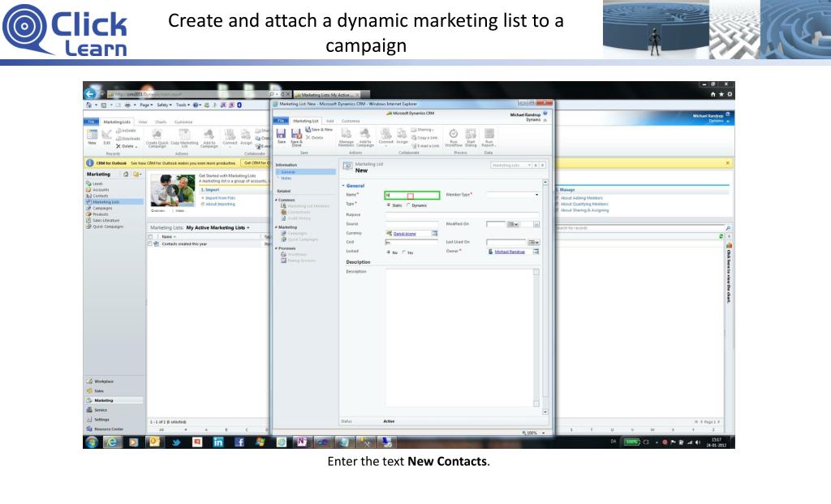This screenshot has height=504, width=831.
Task: Click Copy Marketing List in main window ribbon
Action: [184, 138]
